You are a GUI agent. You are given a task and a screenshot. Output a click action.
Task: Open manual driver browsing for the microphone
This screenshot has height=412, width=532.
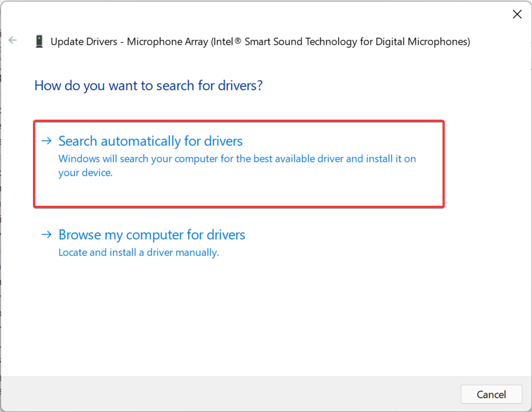coord(151,235)
